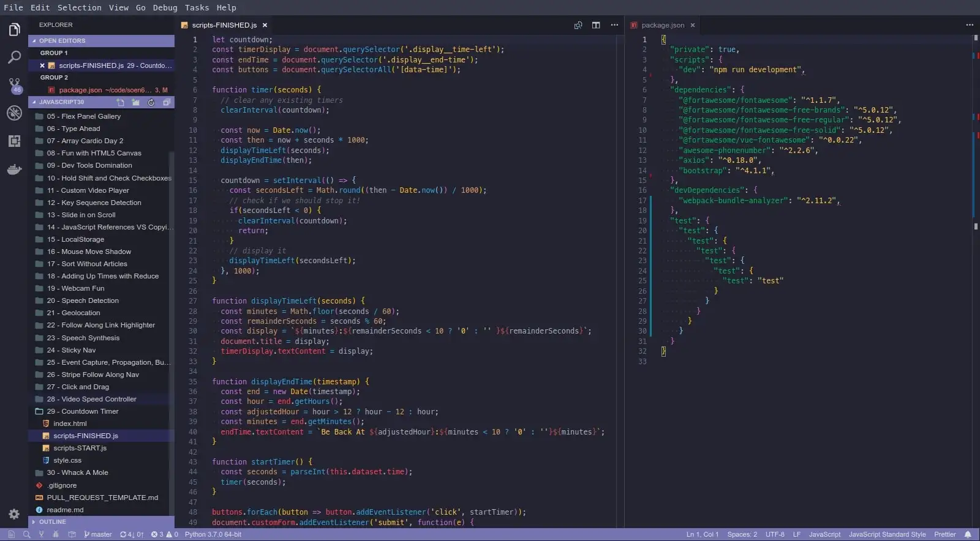Open the Explorer view in activity bar
The width and height of the screenshot is (980, 541).
click(x=14, y=29)
